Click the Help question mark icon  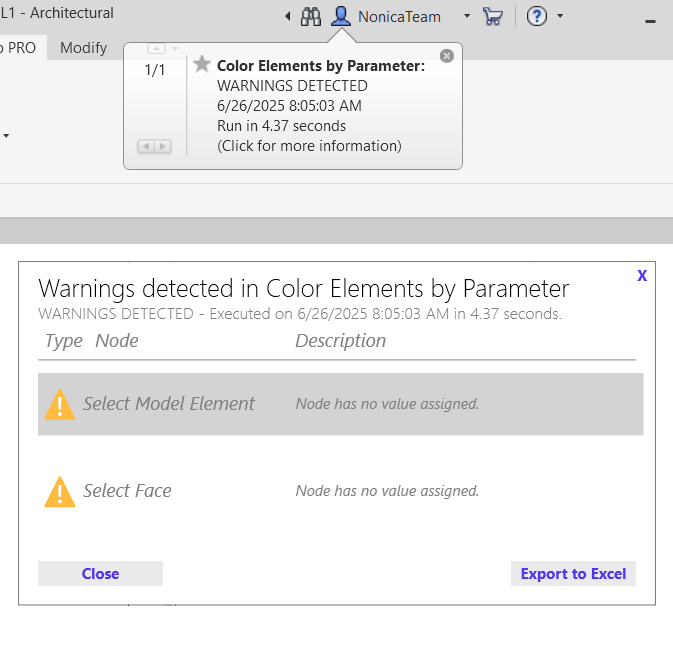[x=537, y=16]
